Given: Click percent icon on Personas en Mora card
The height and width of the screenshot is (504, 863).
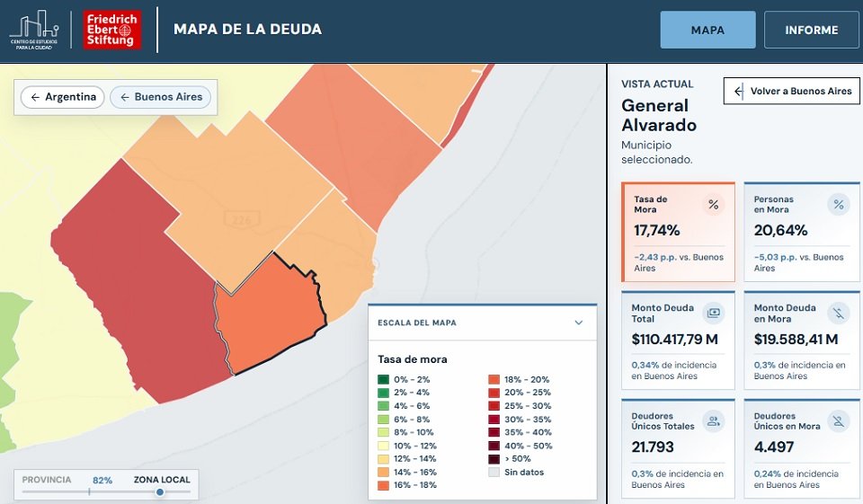Looking at the screenshot, I should pyautogui.click(x=838, y=205).
